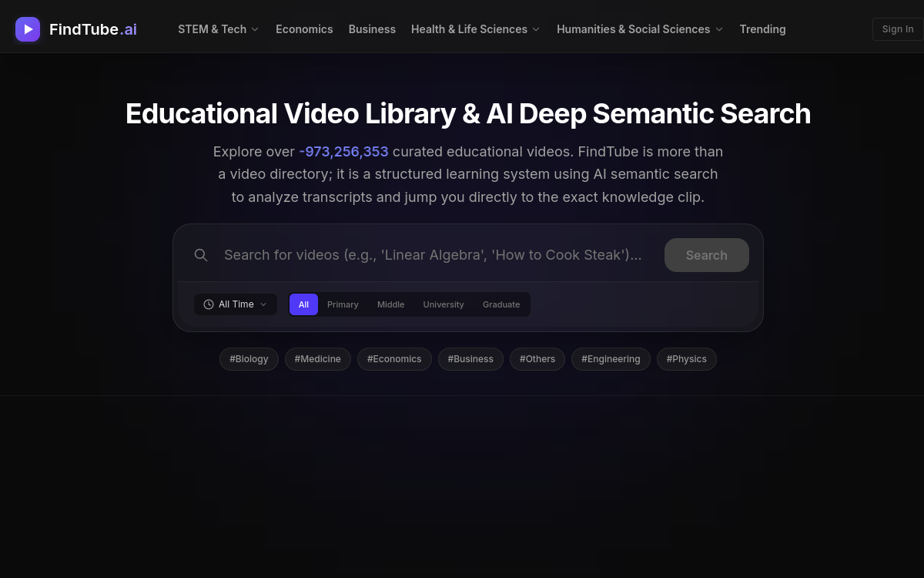Open the STEM & Tech dropdown menu
The width and height of the screenshot is (924, 578).
point(218,29)
